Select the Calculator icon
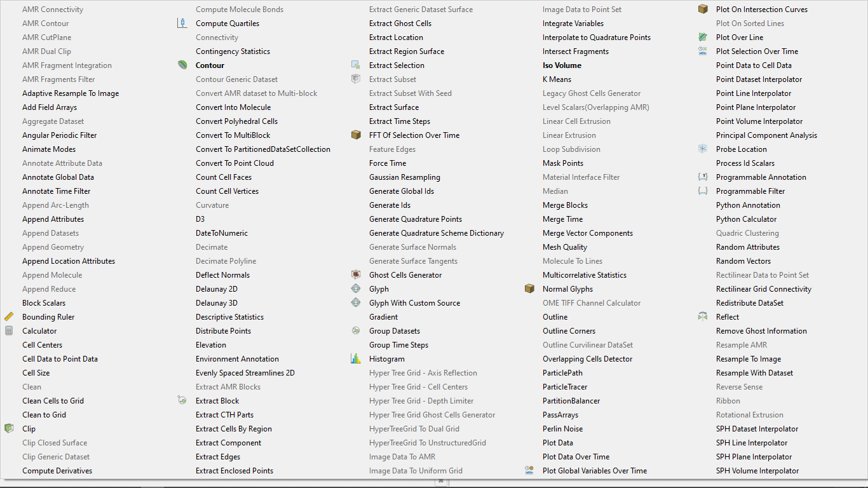The height and width of the screenshot is (488, 868). (9, 331)
